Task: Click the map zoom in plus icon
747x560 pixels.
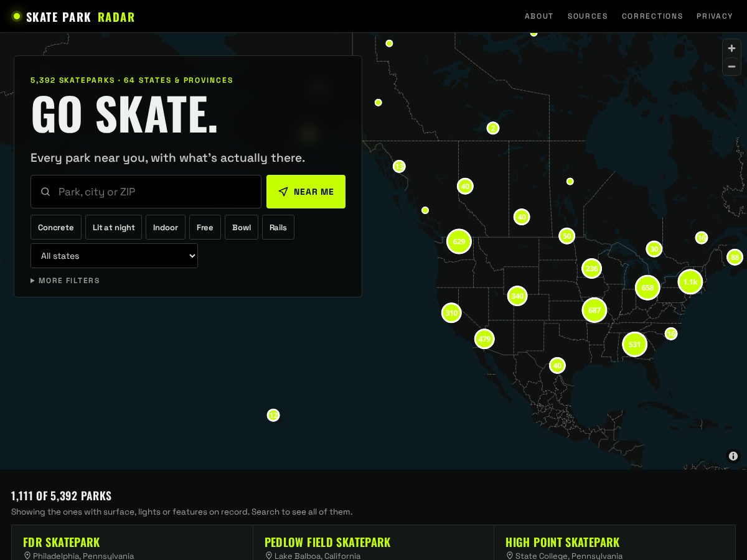Action: pos(731,49)
